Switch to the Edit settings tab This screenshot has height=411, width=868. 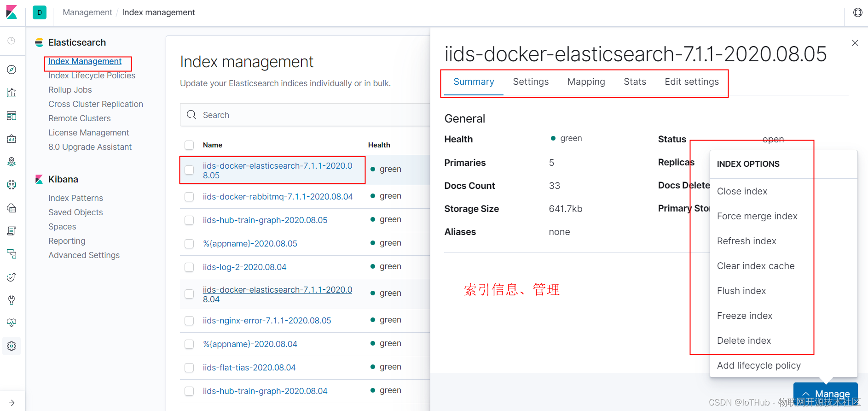691,82
